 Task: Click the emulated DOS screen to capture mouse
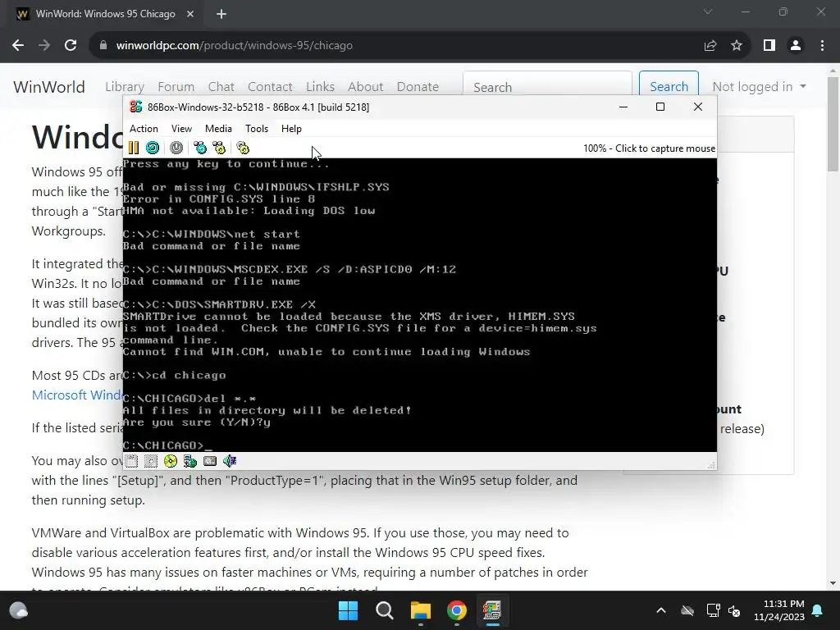(x=419, y=305)
